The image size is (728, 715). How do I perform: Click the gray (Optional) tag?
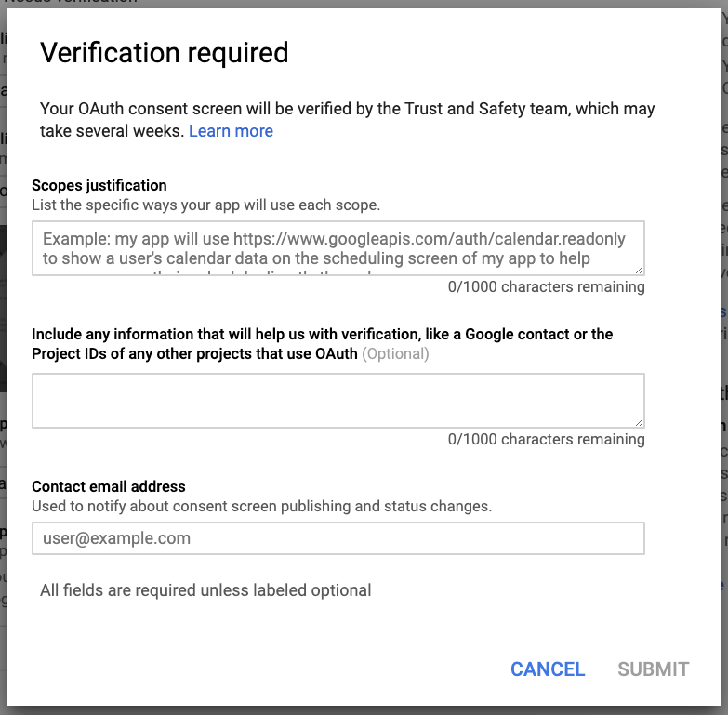coord(395,353)
